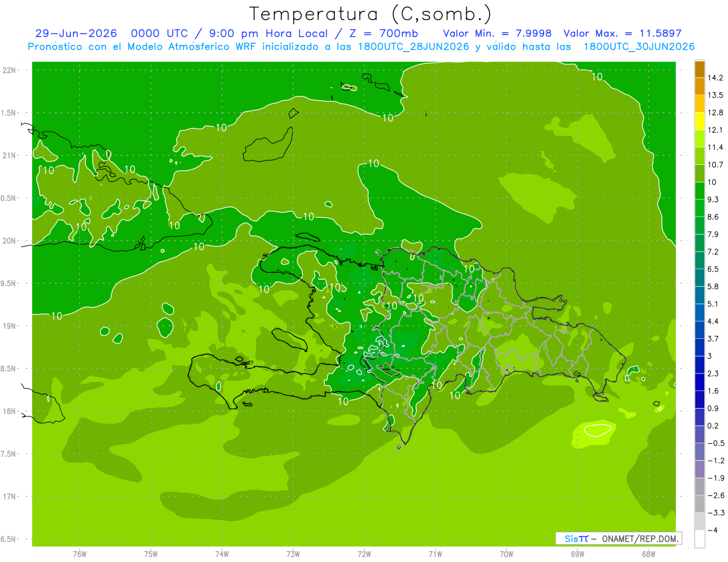Pick the purple swatch between -1.9 and -1.2
The height and width of the screenshot is (562, 728).
[x=699, y=469]
